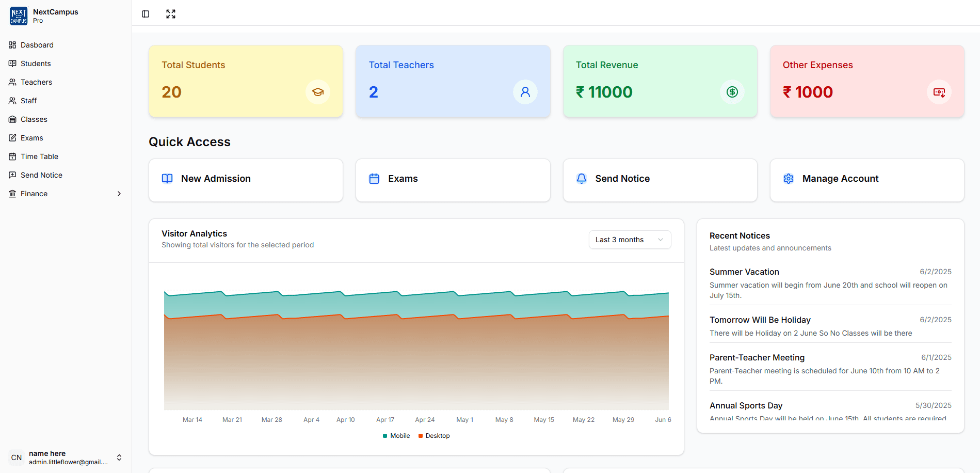Click the Visitor Analytics heading
Screen dimensions: 980x473
coord(194,233)
